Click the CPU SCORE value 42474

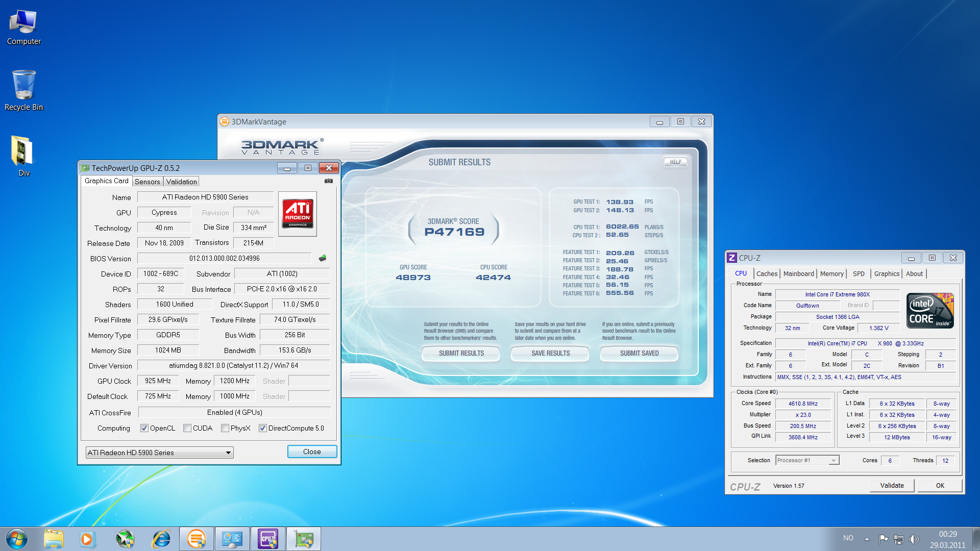tap(493, 278)
